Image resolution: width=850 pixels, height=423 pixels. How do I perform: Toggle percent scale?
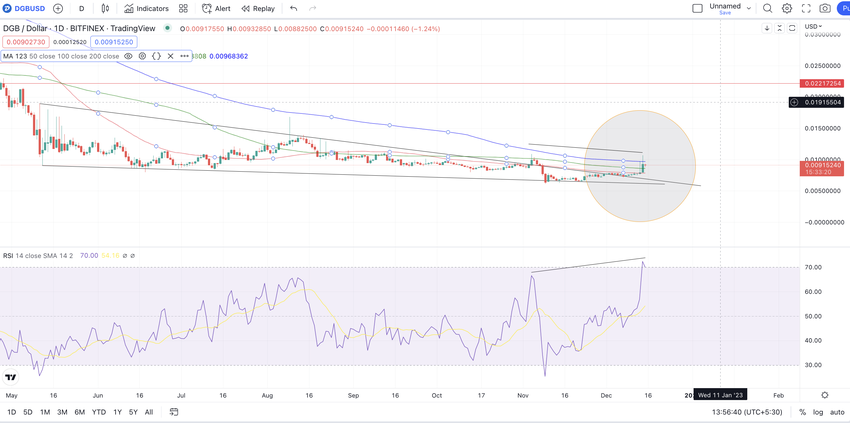(x=802, y=412)
